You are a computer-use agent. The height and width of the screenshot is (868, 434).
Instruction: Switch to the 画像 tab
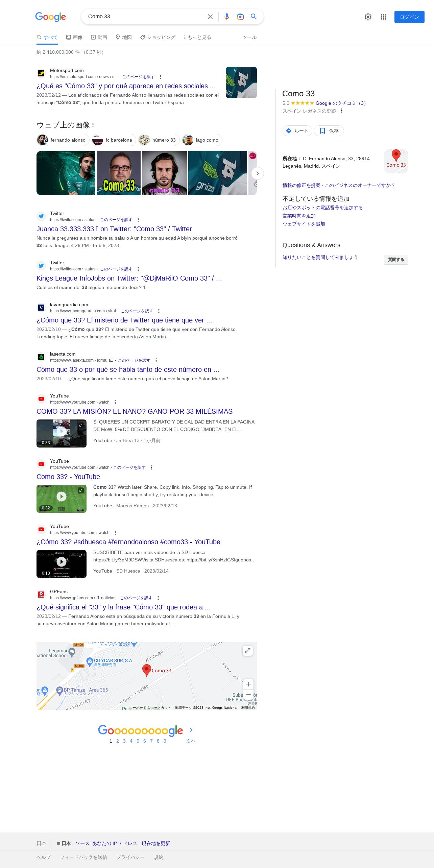(x=74, y=37)
